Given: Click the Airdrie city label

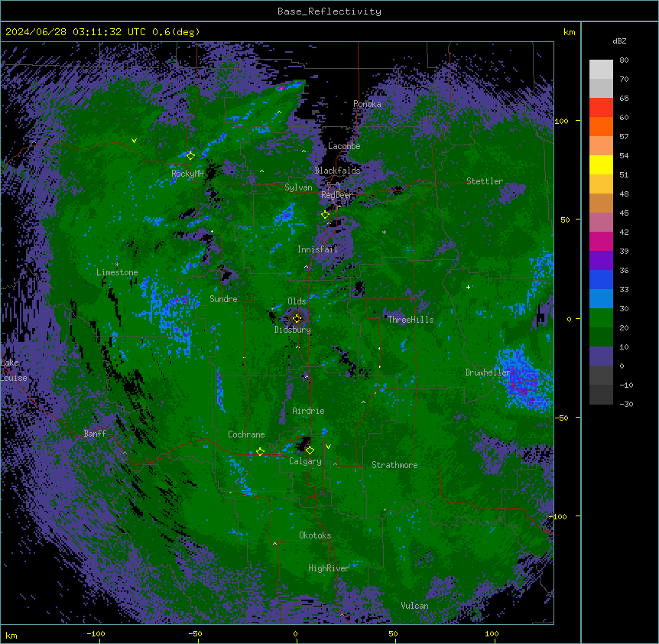Looking at the screenshot, I should [x=309, y=411].
